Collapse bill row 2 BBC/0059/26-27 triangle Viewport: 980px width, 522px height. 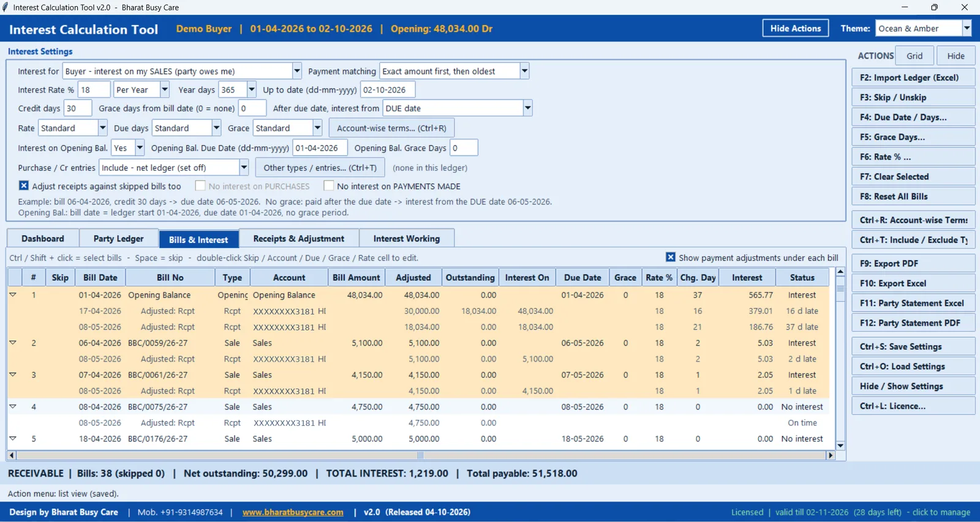pyautogui.click(x=13, y=343)
